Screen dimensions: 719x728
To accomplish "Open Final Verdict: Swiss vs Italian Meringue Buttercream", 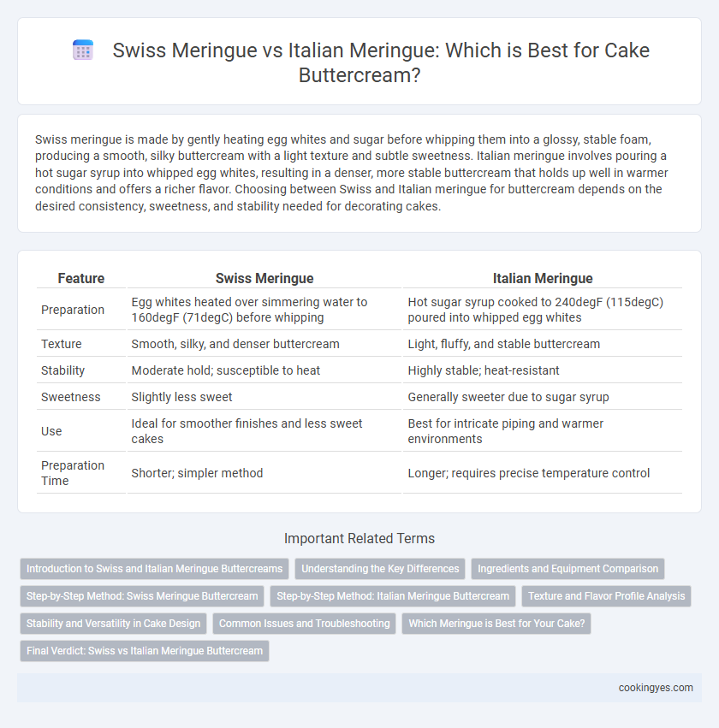I will [x=145, y=651].
